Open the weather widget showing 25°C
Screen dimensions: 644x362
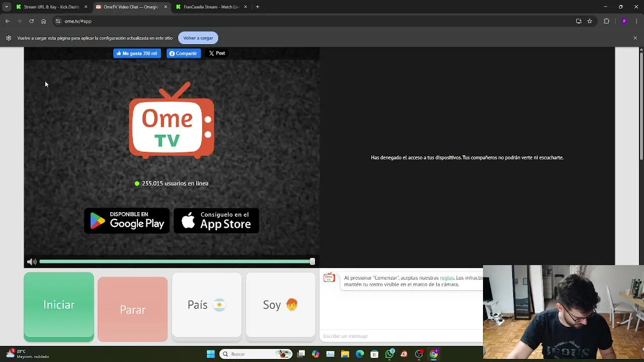(x=28, y=354)
